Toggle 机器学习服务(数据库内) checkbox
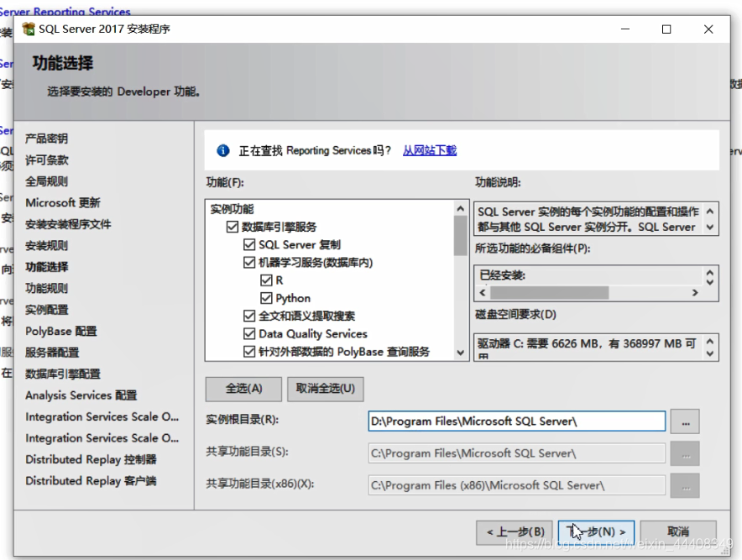The height and width of the screenshot is (560, 742). tap(249, 262)
